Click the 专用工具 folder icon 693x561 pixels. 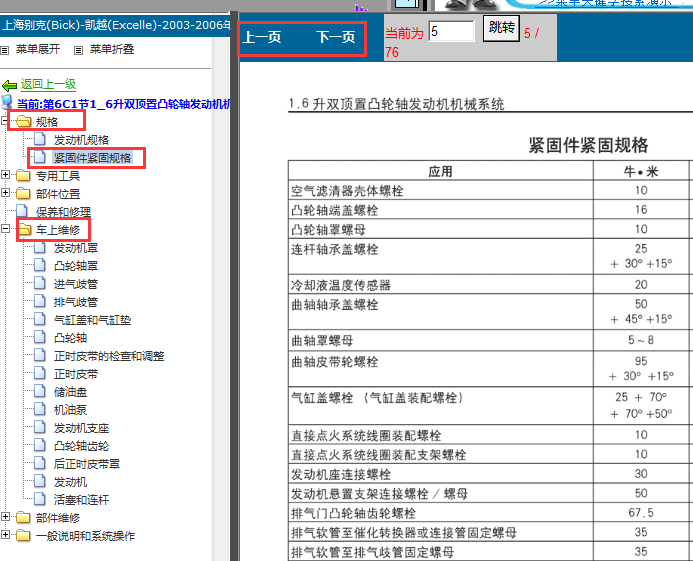pos(23,176)
